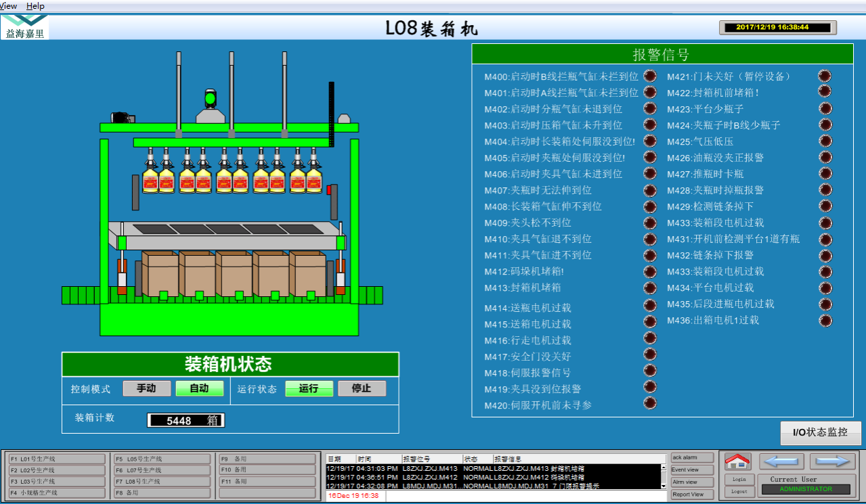Click the 装箱计数 counter field
The height and width of the screenshot is (504, 866).
pos(186,420)
